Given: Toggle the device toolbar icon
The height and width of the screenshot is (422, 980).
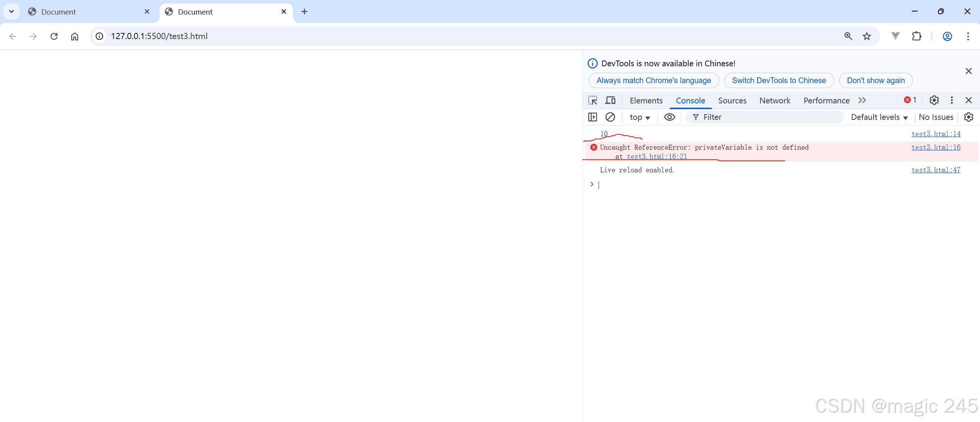Looking at the screenshot, I should coord(610,100).
